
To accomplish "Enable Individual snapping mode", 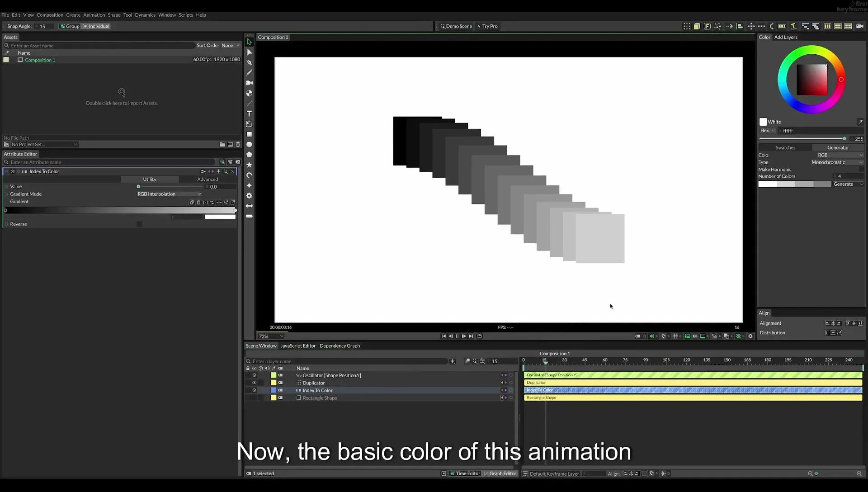I will click(x=96, y=26).
